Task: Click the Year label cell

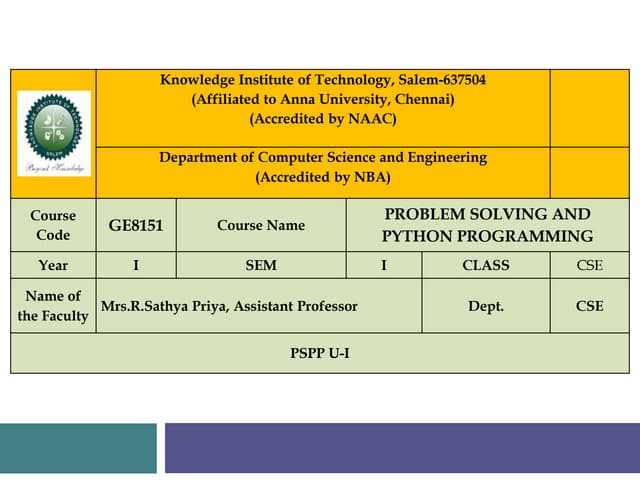Action: tap(53, 265)
